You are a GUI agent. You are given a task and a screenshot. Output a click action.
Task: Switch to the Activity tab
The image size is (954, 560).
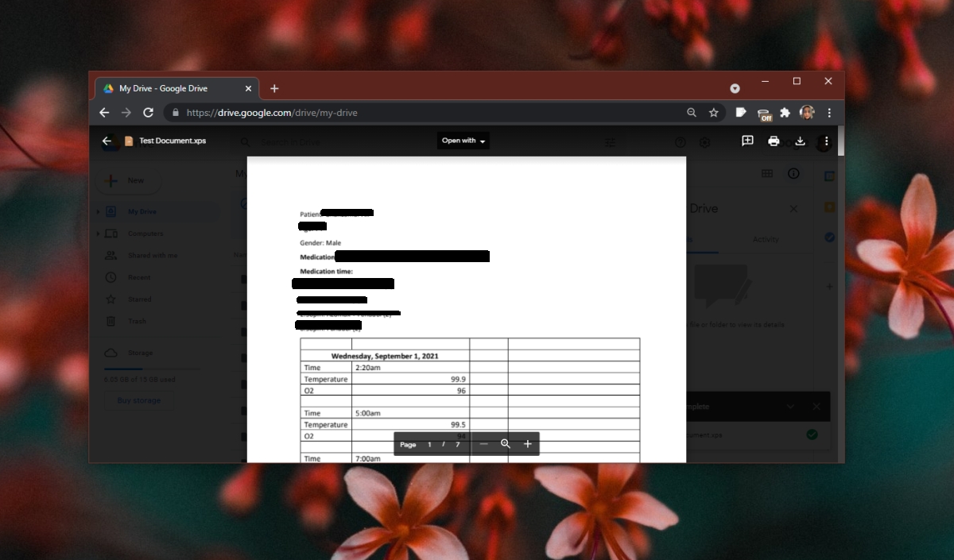tap(766, 239)
